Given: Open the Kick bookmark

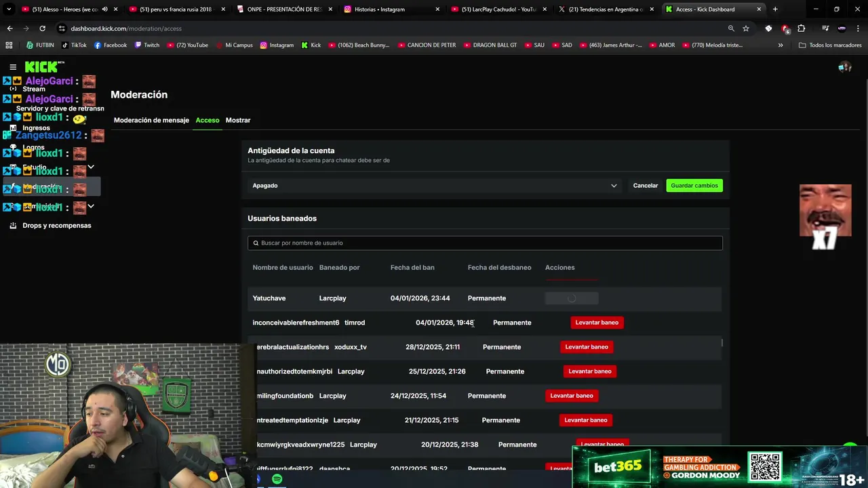Looking at the screenshot, I should coord(311,45).
